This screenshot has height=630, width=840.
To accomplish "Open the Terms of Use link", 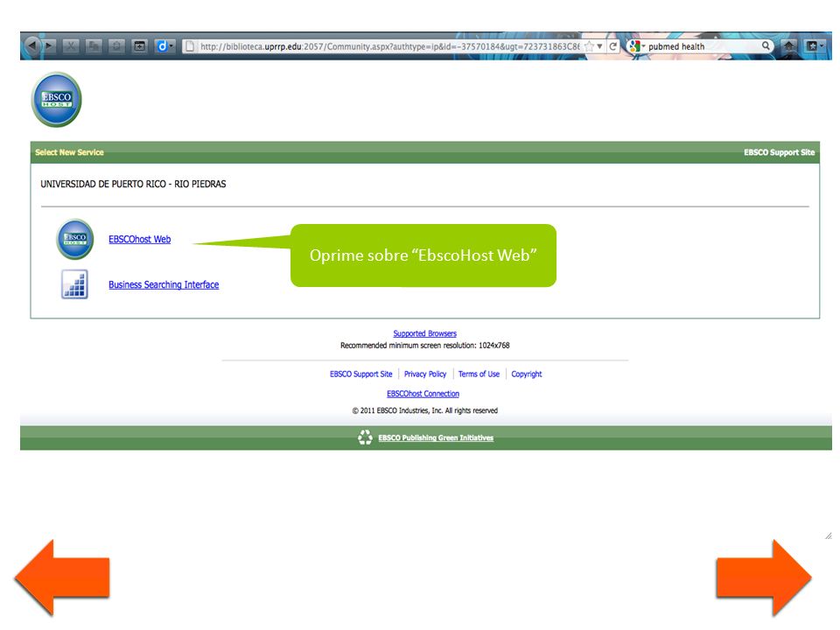I will (479, 374).
